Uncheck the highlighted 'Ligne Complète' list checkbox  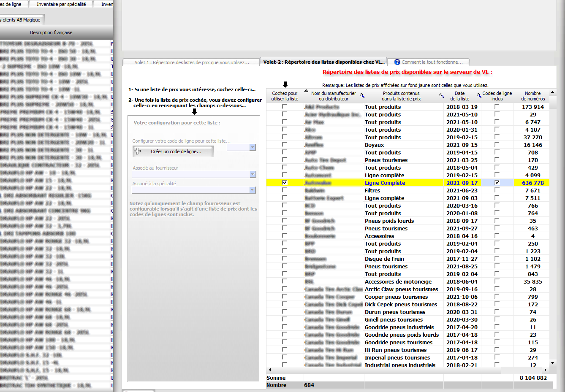[285, 183]
